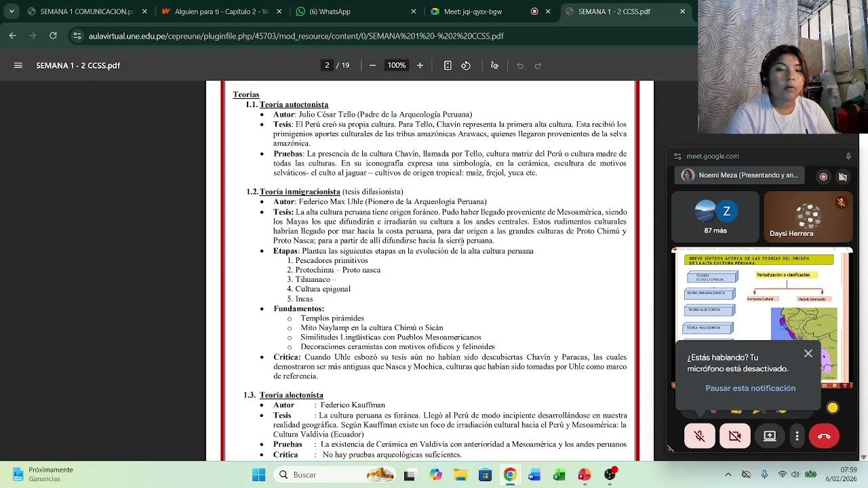The width and height of the screenshot is (868, 488).
Task: Dismiss the microphone notification
Action: (808, 354)
